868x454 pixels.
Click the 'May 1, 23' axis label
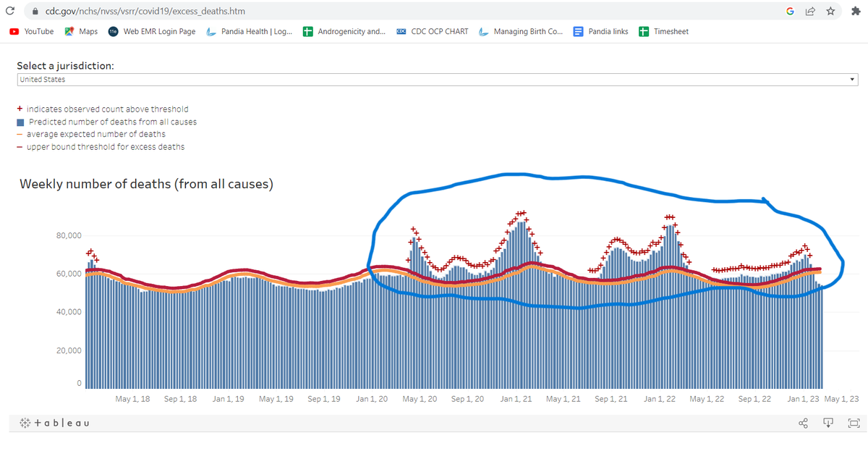(x=842, y=399)
